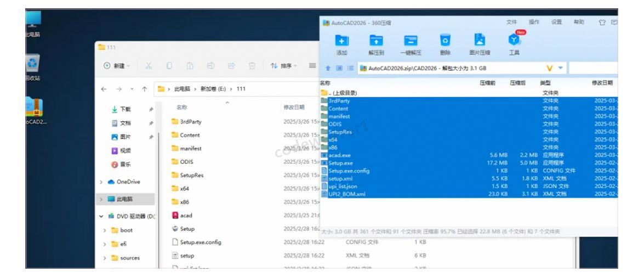Viewport: 644px width, 277px height.
Task: Select the ..(上级目录) row in archive
Action: 469,93
